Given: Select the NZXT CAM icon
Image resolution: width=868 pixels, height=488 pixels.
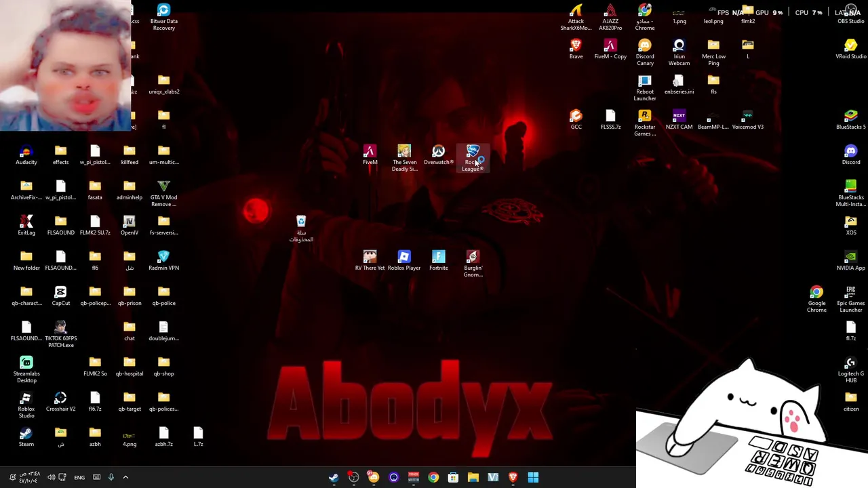Looking at the screenshot, I should (x=679, y=119).
